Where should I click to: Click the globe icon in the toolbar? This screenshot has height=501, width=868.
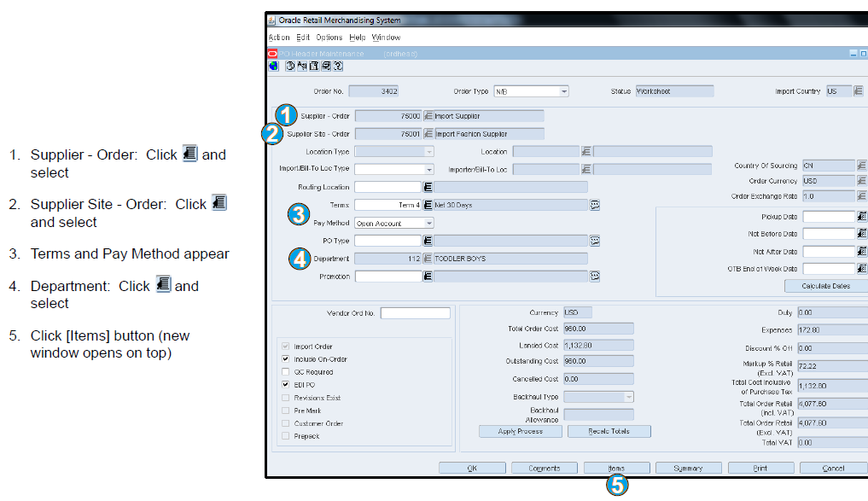click(272, 66)
